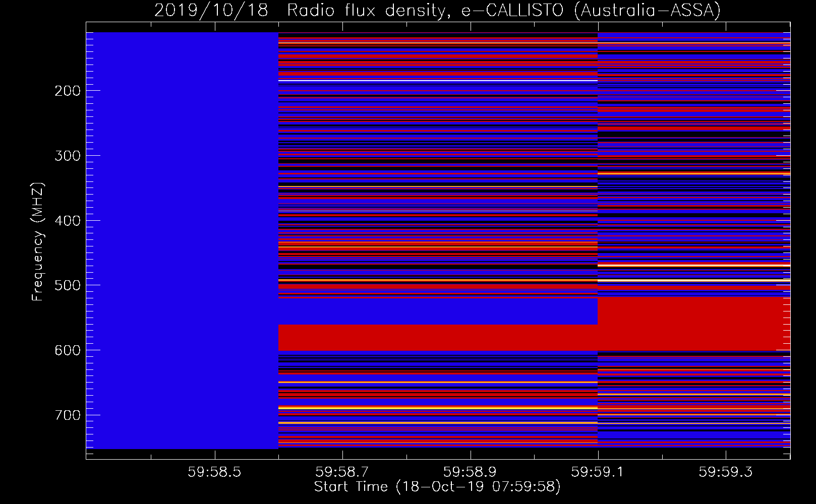
Task: Click the 300 frequency tick label
Action: pos(68,156)
